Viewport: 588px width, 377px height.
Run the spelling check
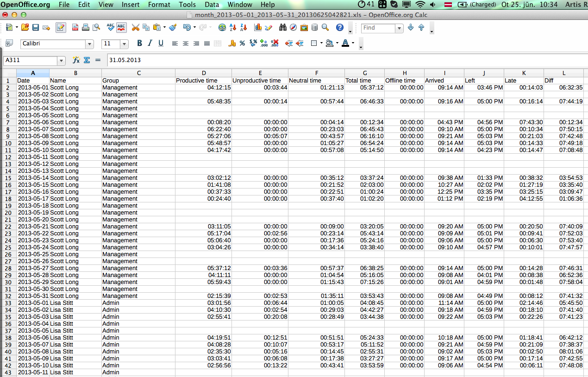[111, 28]
